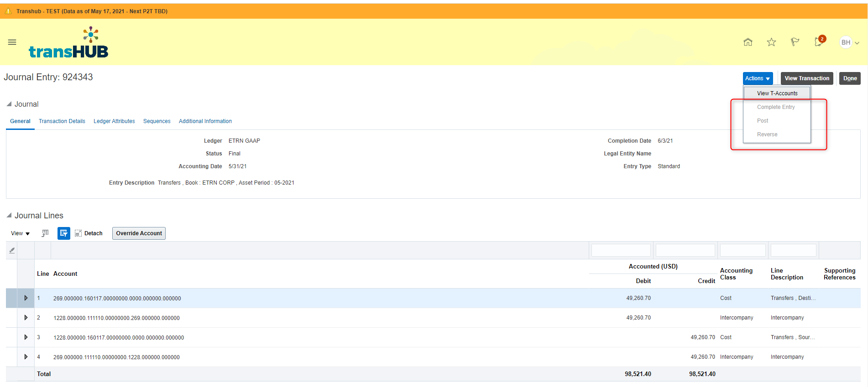Open the Actions dropdown button
The width and height of the screenshot is (868, 387).
click(758, 78)
